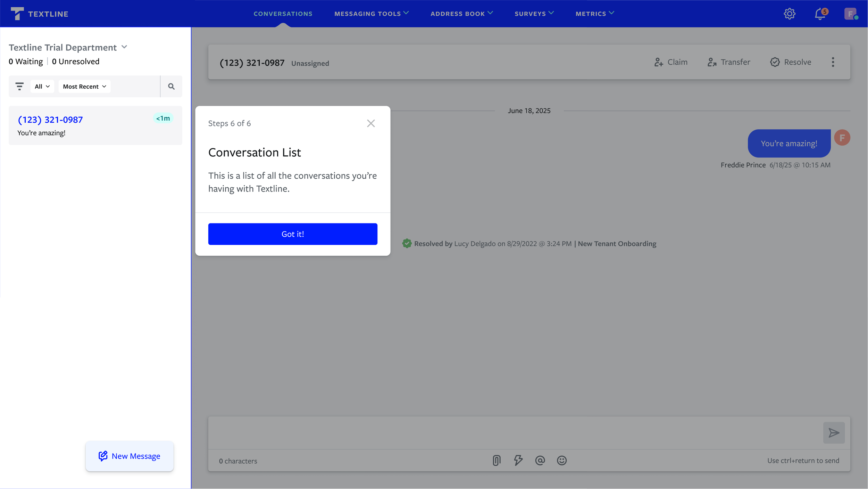Expand the Surveys menu
This screenshot has height=489, width=868.
pos(534,14)
